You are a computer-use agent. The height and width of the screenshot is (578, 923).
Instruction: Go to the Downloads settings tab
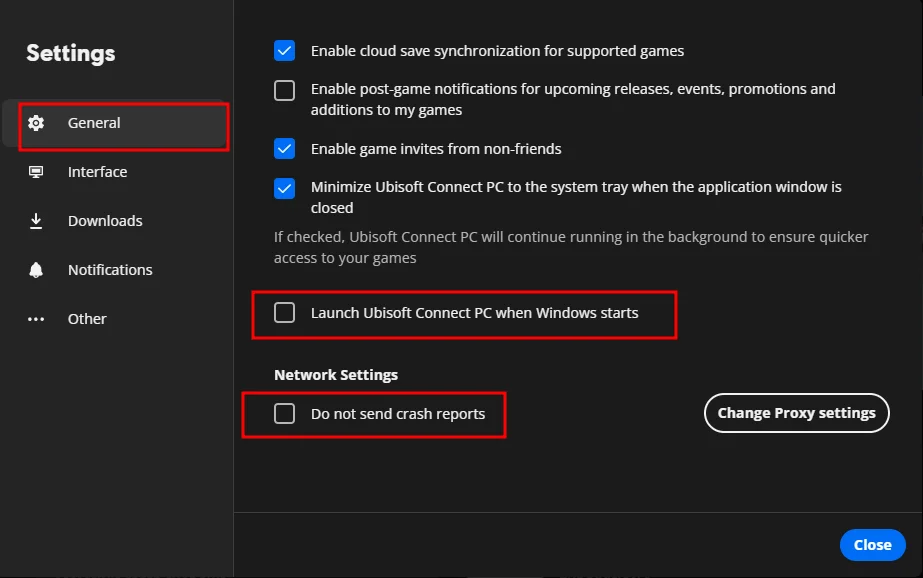[105, 221]
